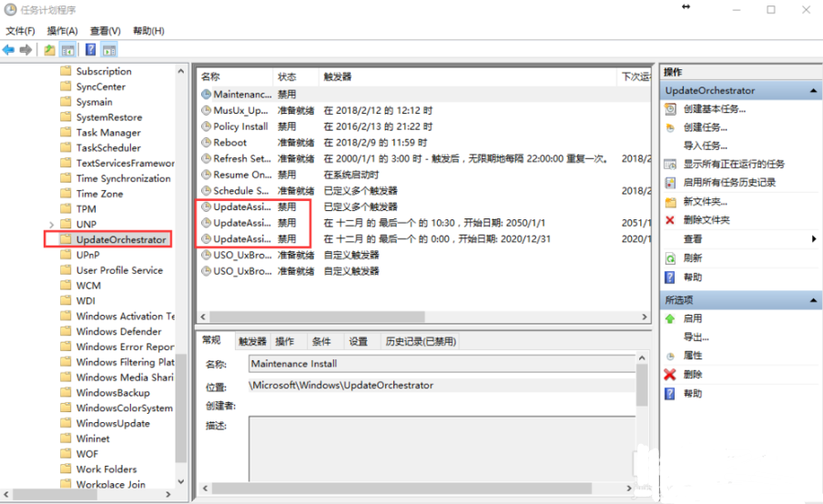Click inside the 描述 description box

[x=442, y=449]
